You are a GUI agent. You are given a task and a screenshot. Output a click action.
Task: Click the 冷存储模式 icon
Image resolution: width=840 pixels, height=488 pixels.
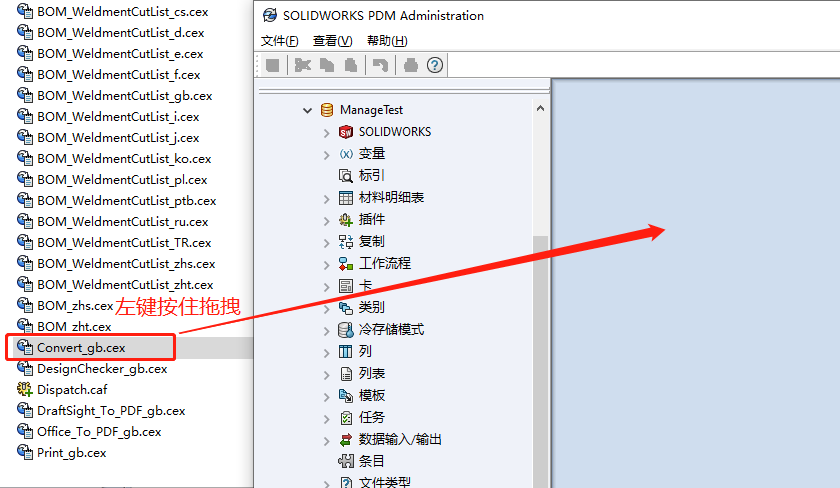pos(346,330)
